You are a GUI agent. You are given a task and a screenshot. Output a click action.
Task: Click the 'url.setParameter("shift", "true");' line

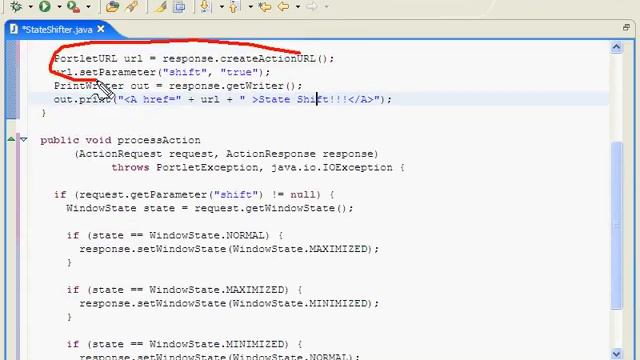point(162,72)
